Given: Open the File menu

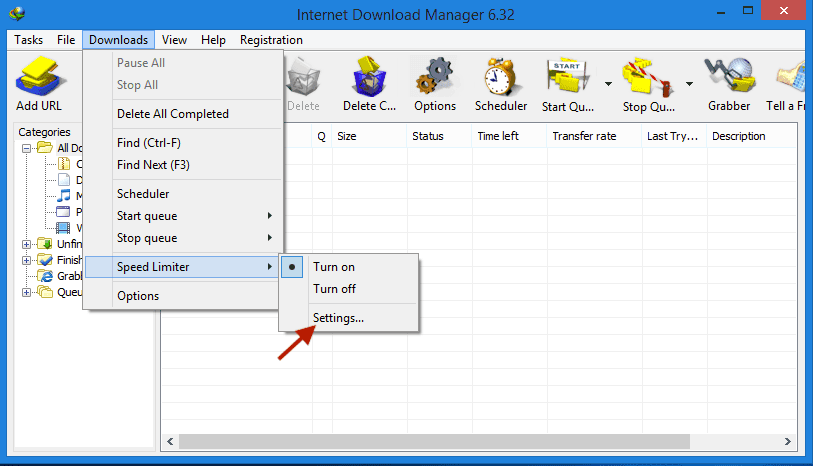Looking at the screenshot, I should pos(66,40).
